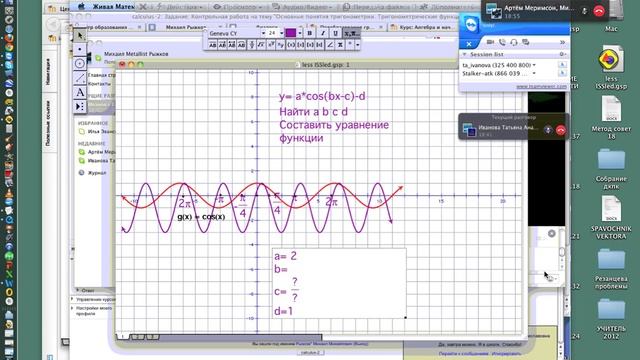The height and width of the screenshot is (360, 640).
Task: Select the Arrow selection tool in Sketchpad toolbox
Action: tap(80, 36)
